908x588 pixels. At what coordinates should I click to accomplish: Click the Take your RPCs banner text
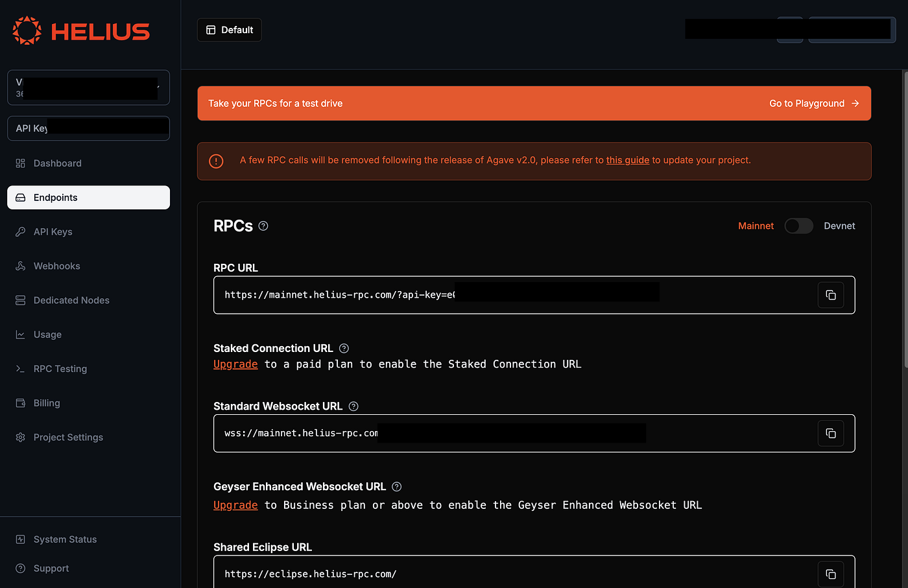click(x=276, y=104)
